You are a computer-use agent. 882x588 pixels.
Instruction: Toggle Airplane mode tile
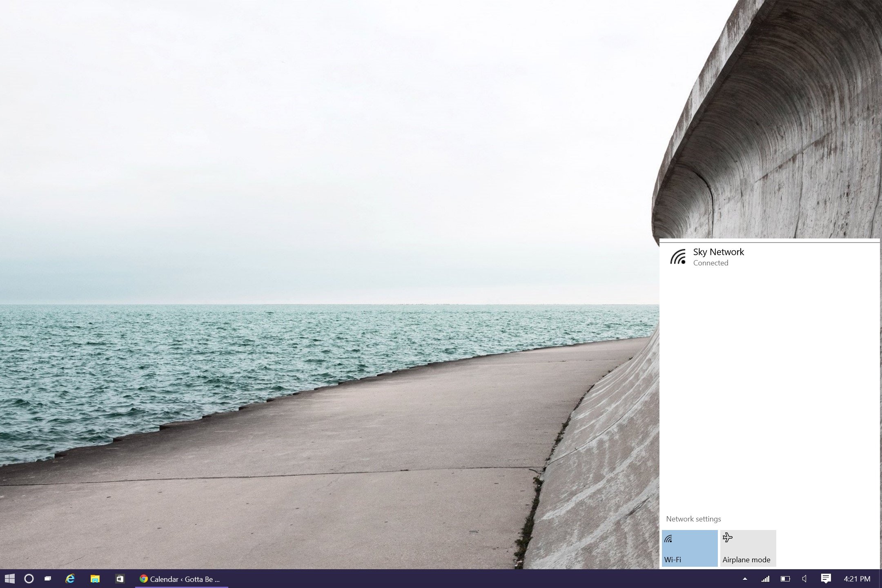click(748, 548)
